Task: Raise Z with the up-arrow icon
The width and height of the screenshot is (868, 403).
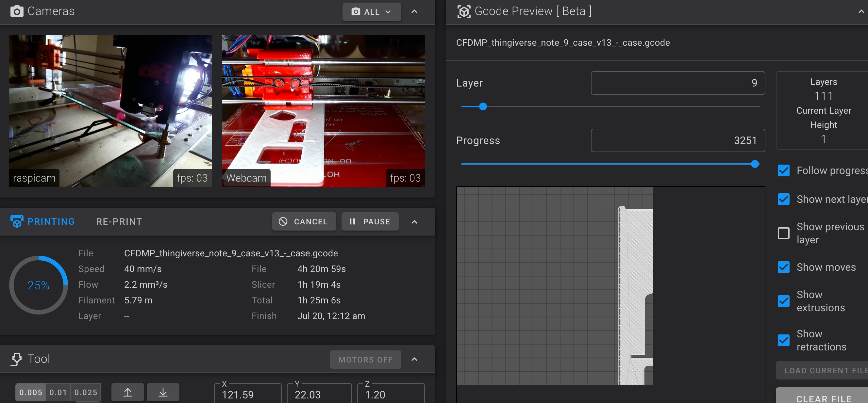Action: [127, 392]
